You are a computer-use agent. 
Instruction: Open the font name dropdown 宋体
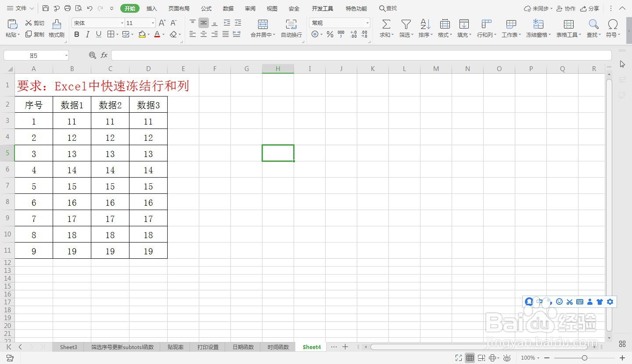point(122,23)
